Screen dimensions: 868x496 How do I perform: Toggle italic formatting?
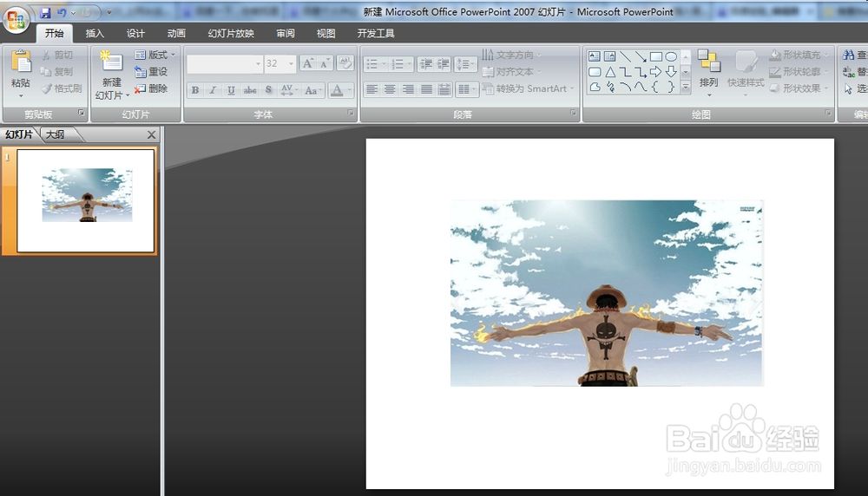213,90
